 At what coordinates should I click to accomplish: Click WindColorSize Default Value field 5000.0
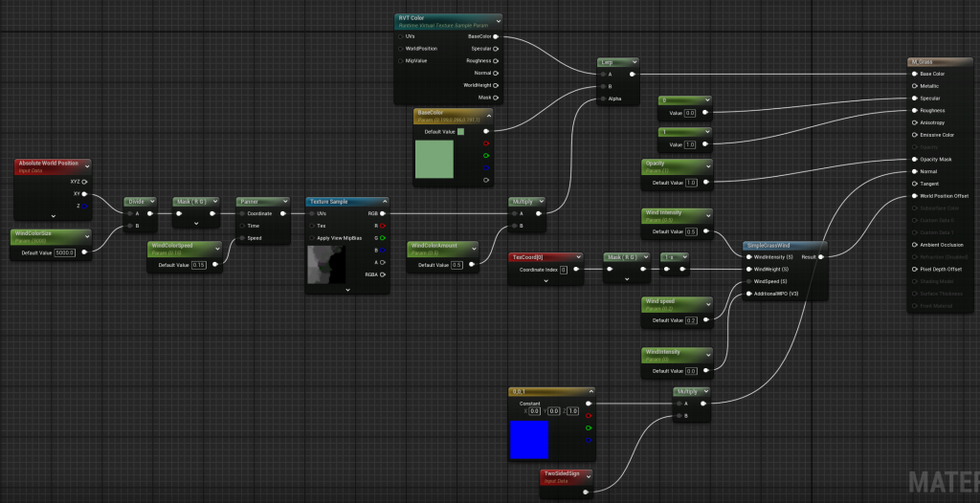tap(64, 252)
